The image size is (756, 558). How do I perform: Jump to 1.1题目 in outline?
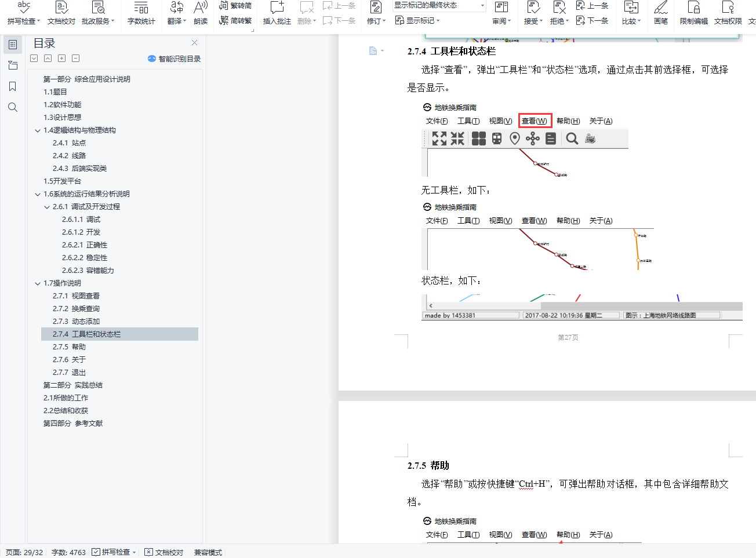tap(55, 92)
